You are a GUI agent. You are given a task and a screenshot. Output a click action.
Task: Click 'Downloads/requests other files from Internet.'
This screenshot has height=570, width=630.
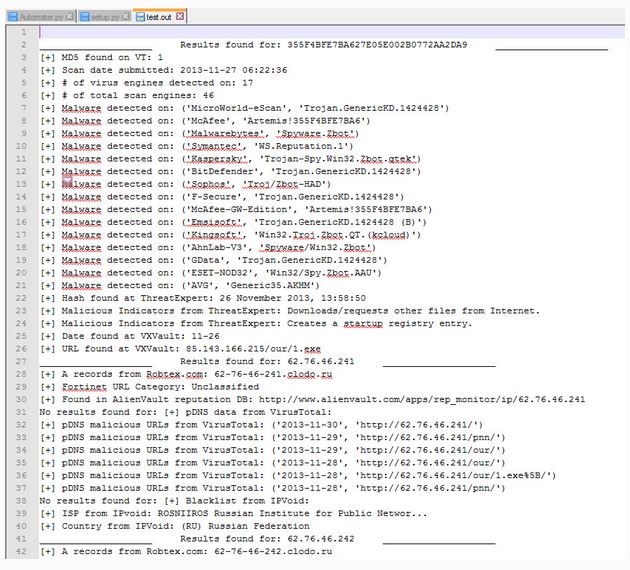click(413, 311)
